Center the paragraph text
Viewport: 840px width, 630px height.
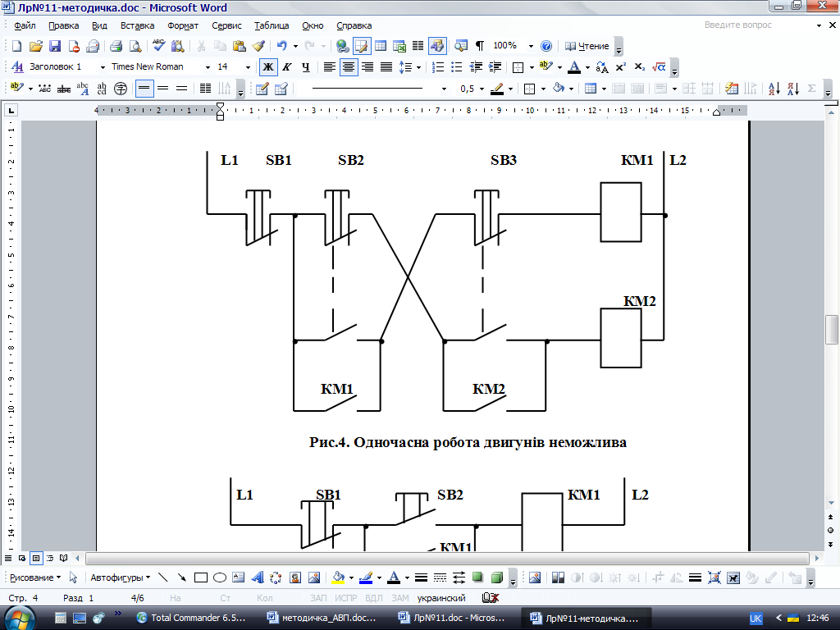tap(349, 67)
